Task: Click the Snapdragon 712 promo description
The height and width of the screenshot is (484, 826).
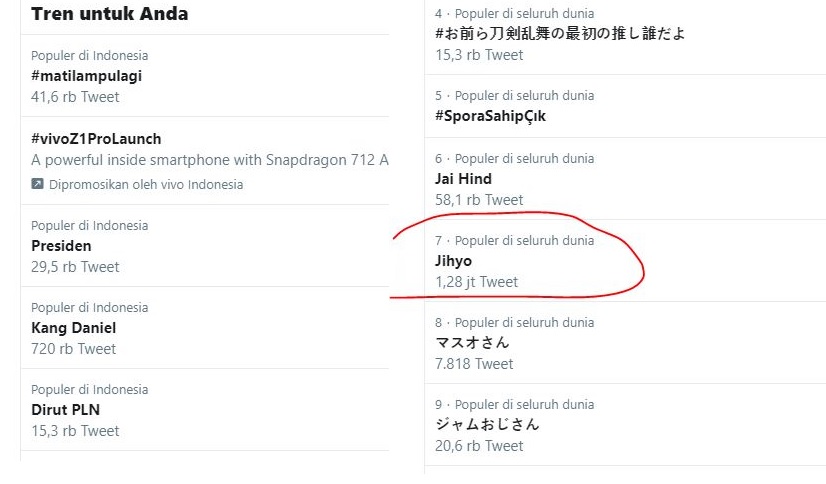Action: pos(210,160)
